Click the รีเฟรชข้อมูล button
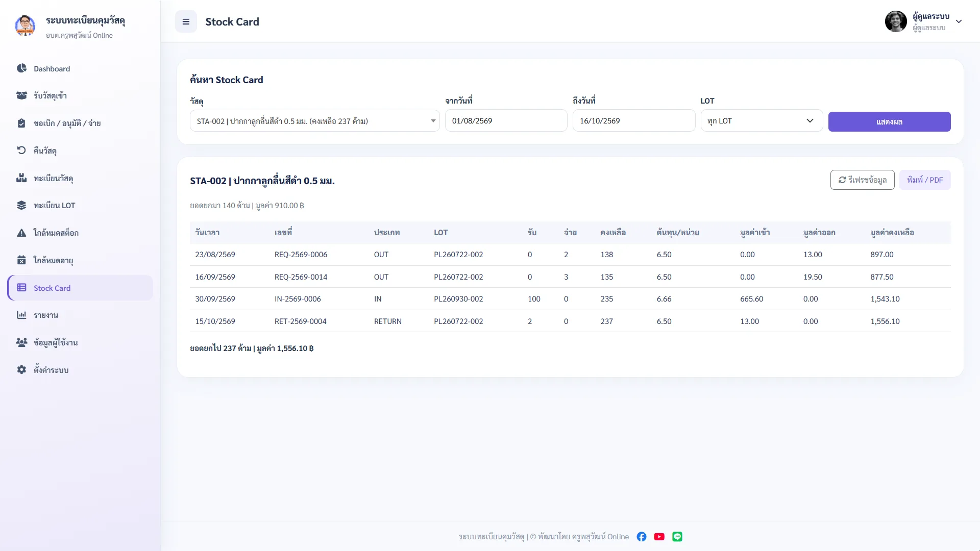Viewport: 980px width, 551px height. pos(862,180)
